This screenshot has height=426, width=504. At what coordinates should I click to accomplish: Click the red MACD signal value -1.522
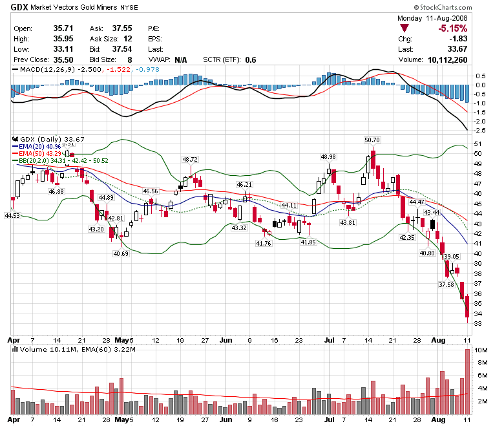[118, 69]
